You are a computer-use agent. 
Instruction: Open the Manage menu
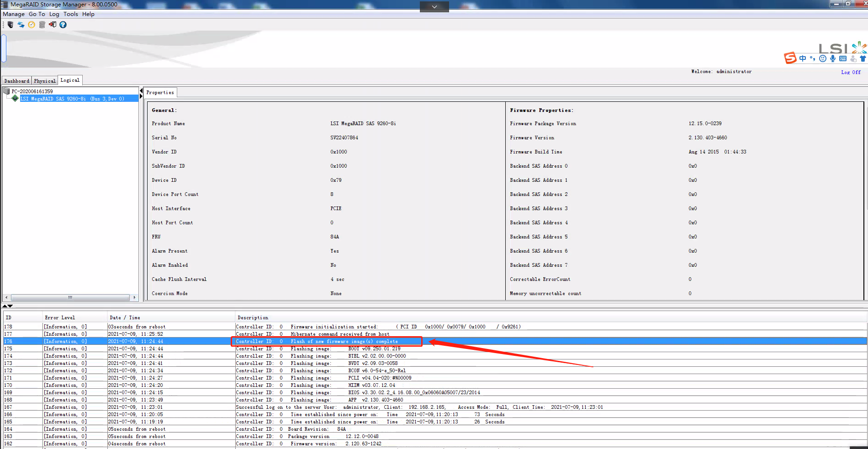(x=14, y=14)
